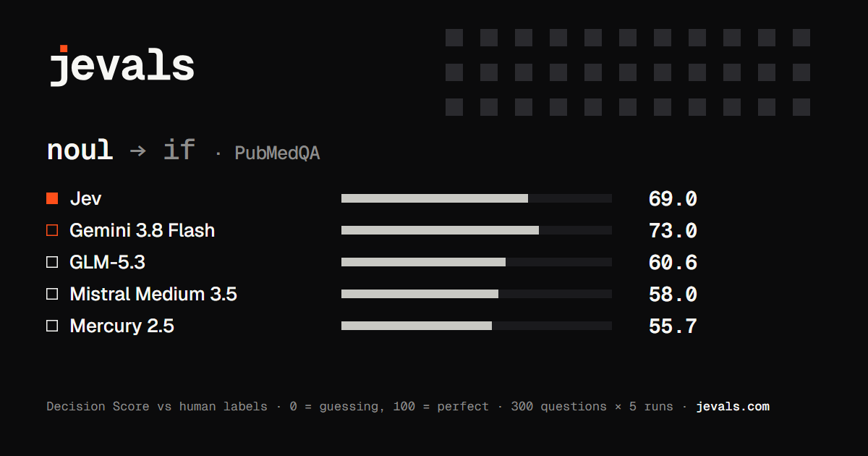Click the square marker beside Mercury 2.5
This screenshot has height=456, width=868.
[x=52, y=326]
